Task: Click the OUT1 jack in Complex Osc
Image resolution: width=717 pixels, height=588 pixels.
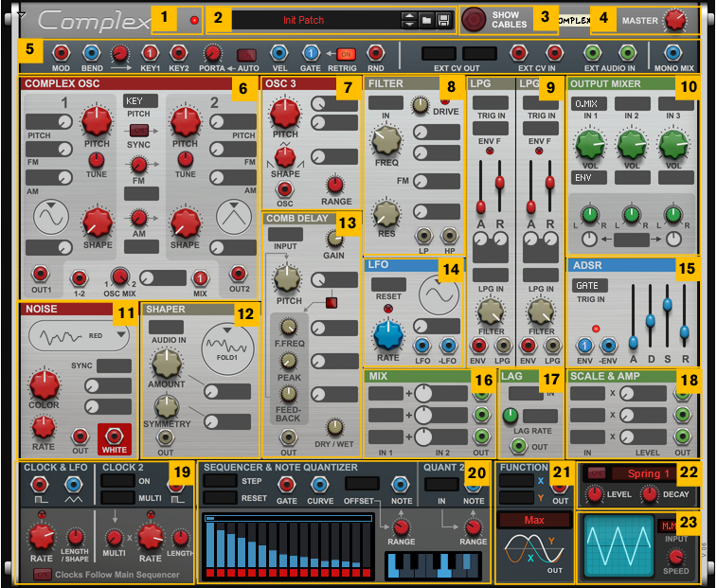Action: pyautogui.click(x=40, y=274)
